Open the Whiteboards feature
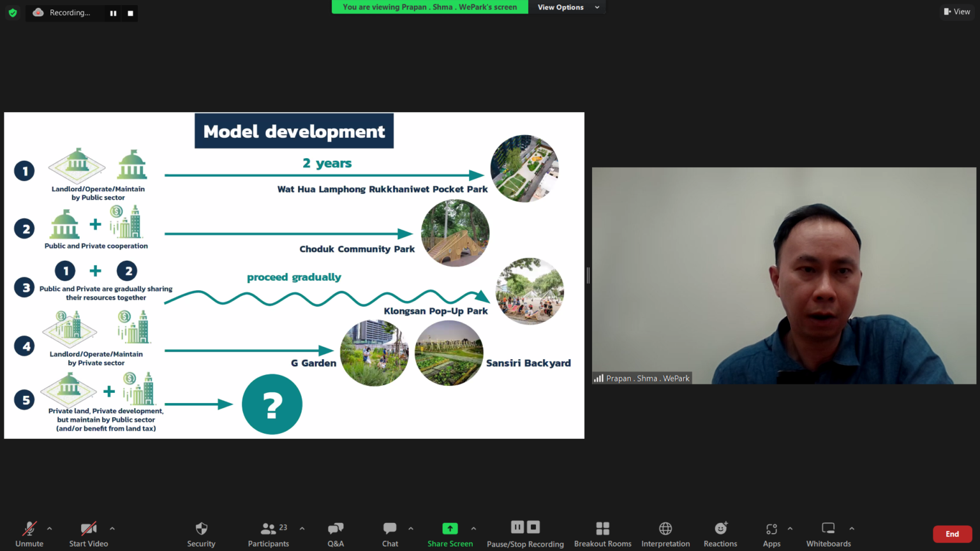Image resolution: width=980 pixels, height=551 pixels. (x=828, y=533)
